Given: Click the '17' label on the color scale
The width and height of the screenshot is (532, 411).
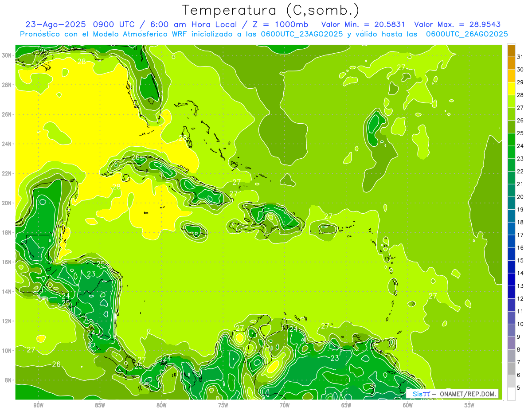Looking at the screenshot, I should tap(520, 235).
